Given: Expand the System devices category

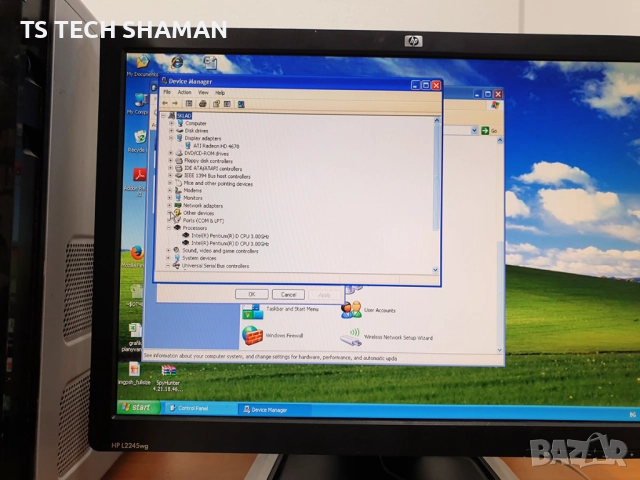Looking at the screenshot, I should coord(169,258).
